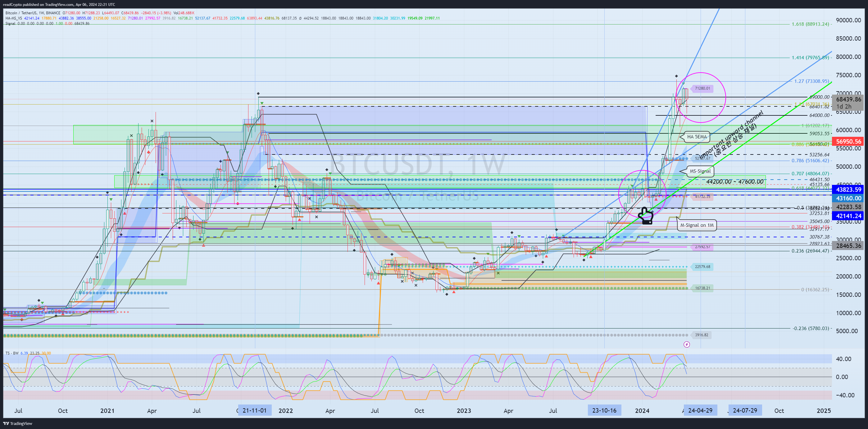Select the 0 (16362.25) Fibonacci label
Viewport: 868px width, 429px height.
pos(815,289)
